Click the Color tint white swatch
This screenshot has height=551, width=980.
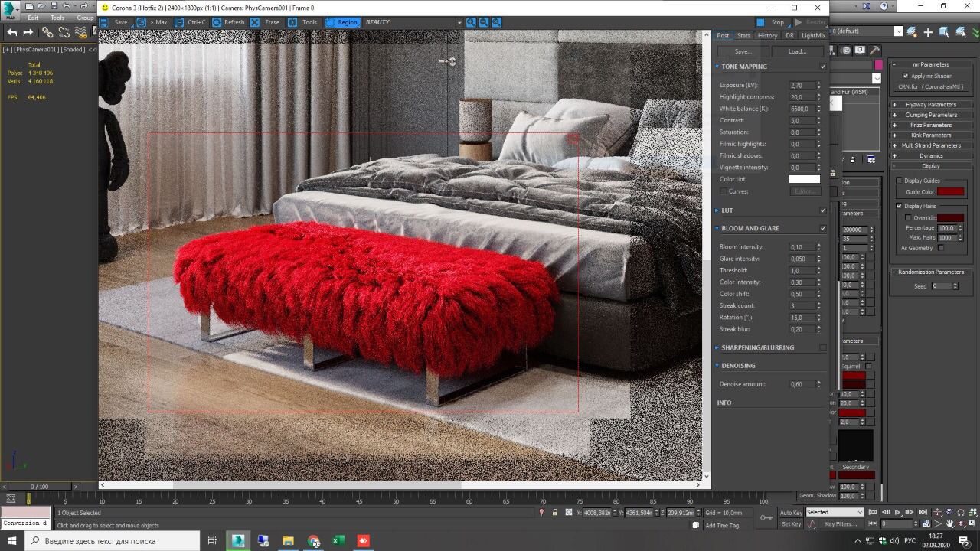(x=804, y=179)
